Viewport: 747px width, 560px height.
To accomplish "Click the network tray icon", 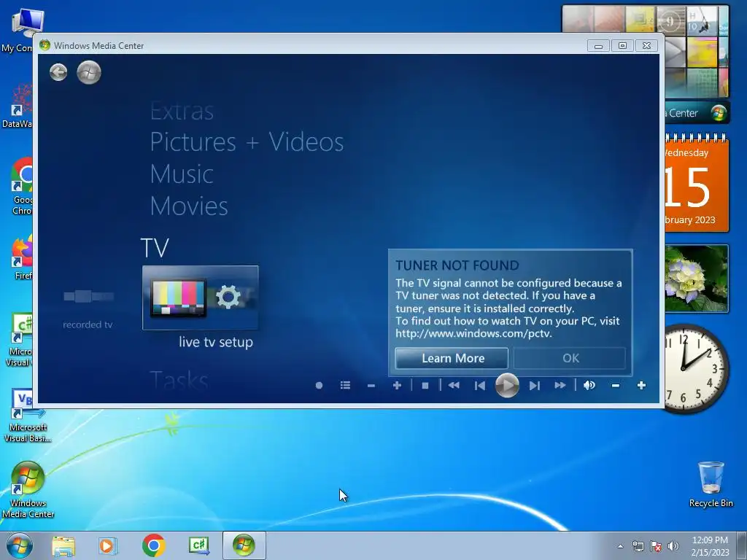I will 638,546.
